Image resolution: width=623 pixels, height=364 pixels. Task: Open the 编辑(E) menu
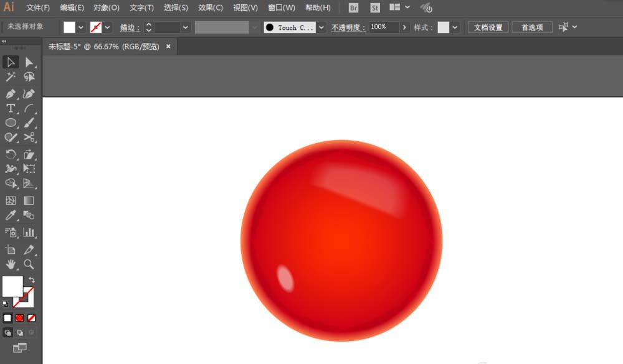pyautogui.click(x=72, y=7)
